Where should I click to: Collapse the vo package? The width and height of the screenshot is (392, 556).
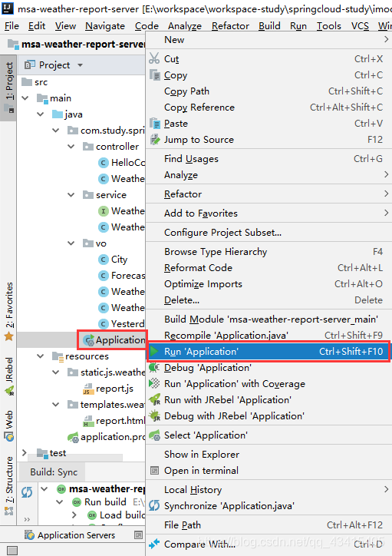tap(71, 243)
